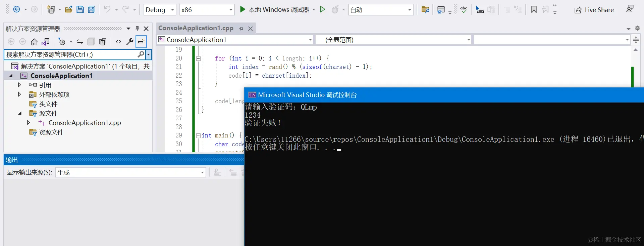Image resolution: width=644 pixels, height=246 pixels.
Task: Switch to the ConsoleApplication1.cpp editor tab
Action: [x=196, y=28]
